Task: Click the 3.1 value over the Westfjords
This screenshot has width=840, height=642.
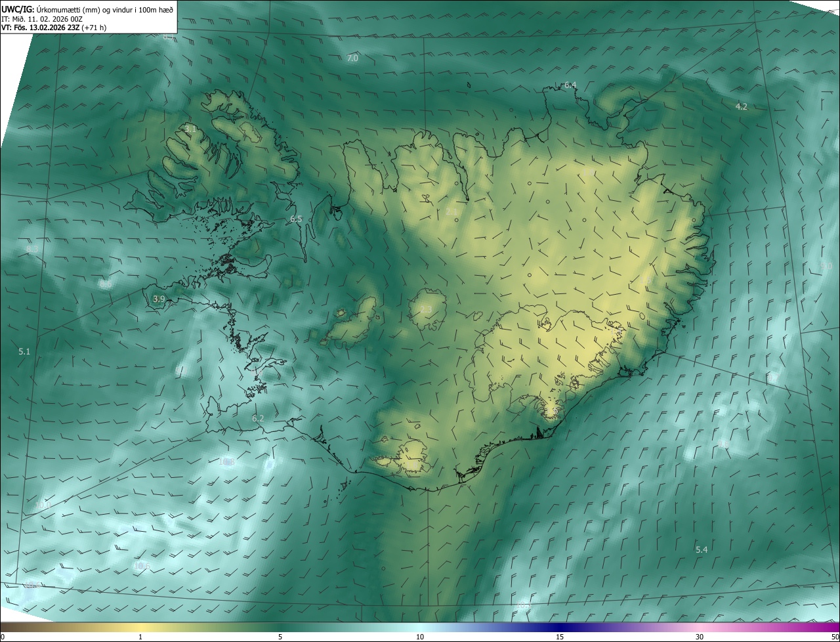Action: coord(190,129)
